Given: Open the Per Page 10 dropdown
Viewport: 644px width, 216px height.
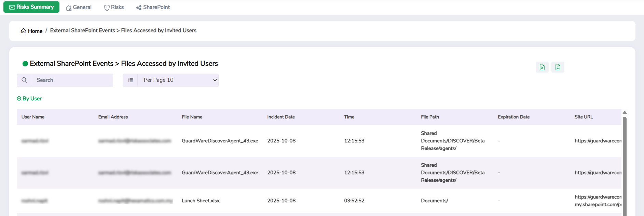Looking at the screenshot, I should point(178,80).
